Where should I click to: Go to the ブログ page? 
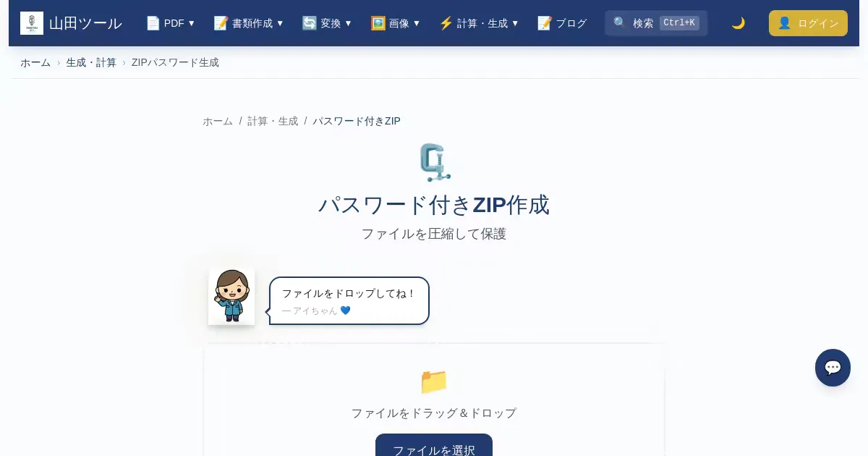click(x=562, y=23)
